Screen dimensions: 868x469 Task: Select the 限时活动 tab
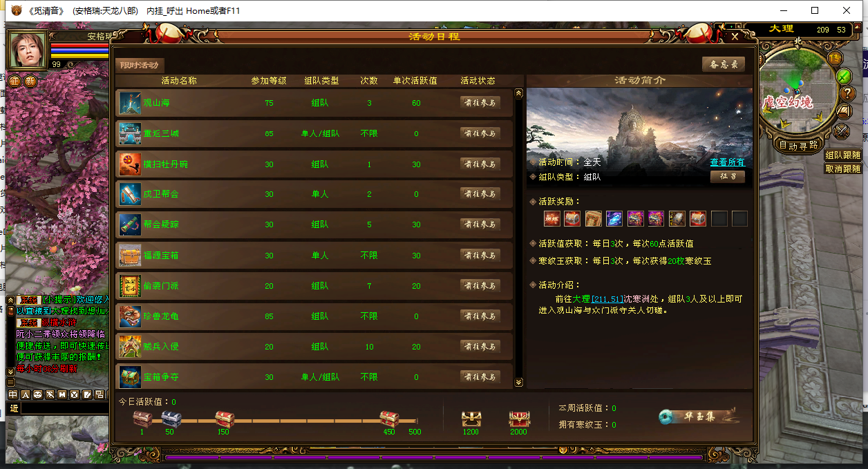pos(140,65)
